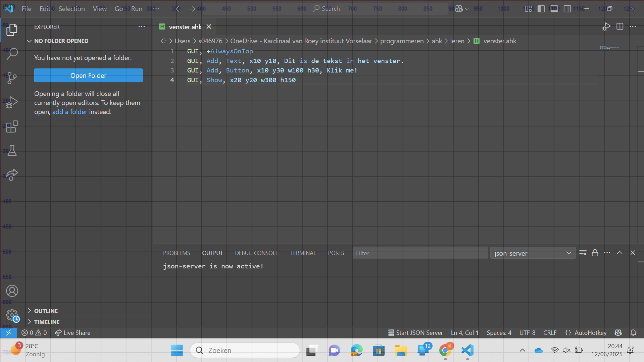This screenshot has width=644, height=362.
Task: Open Windows Start menu
Action: 177,350
